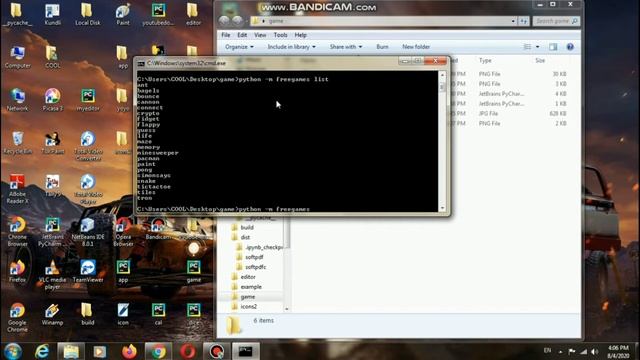The image size is (640, 360).
Task: Launch the JetBrains PyCharm shortcut
Action: [x=53, y=232]
